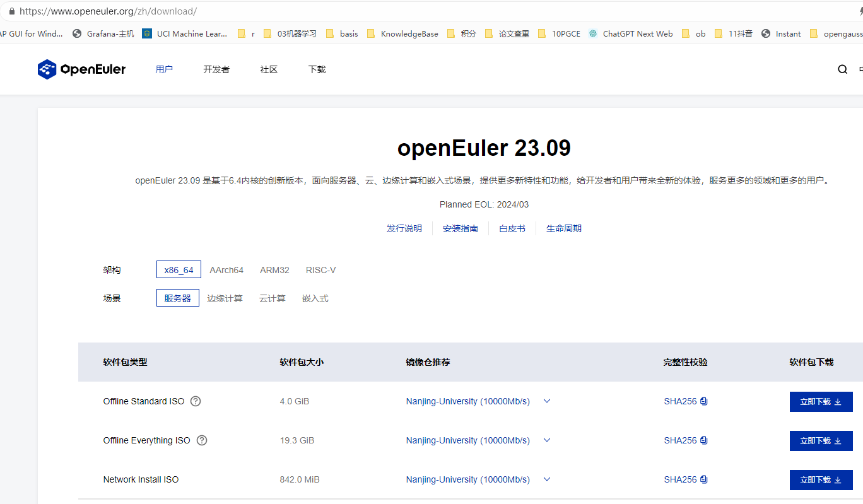Click the 软件包类型 column header

point(125,362)
